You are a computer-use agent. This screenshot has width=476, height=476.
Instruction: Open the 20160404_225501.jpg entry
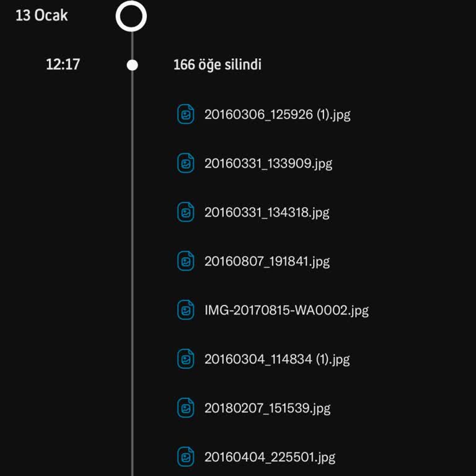[270, 457]
